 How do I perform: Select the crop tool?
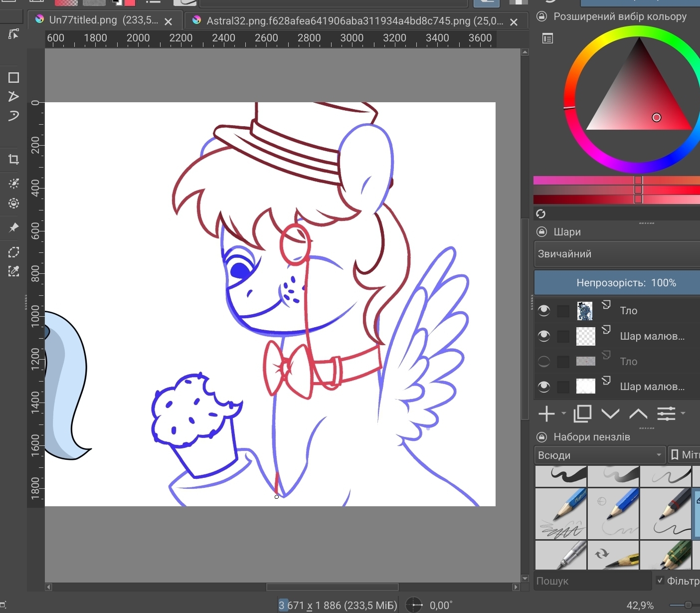13,160
